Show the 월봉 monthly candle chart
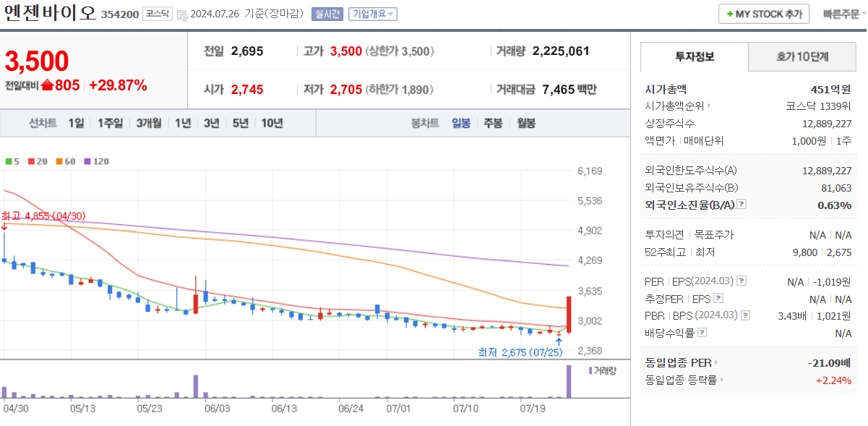The height and width of the screenshot is (426, 868). pos(526,123)
